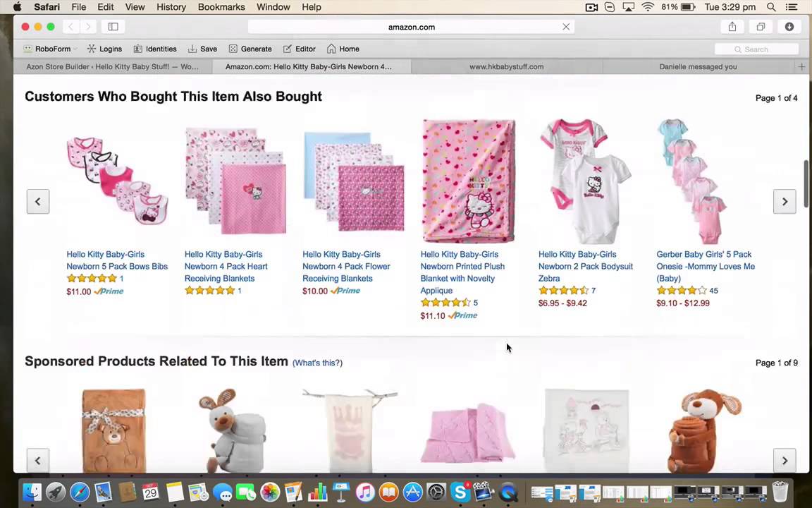Open Gerber Baby Girls' 5 Pack Onesie link
The height and width of the screenshot is (508, 812).
point(706,267)
